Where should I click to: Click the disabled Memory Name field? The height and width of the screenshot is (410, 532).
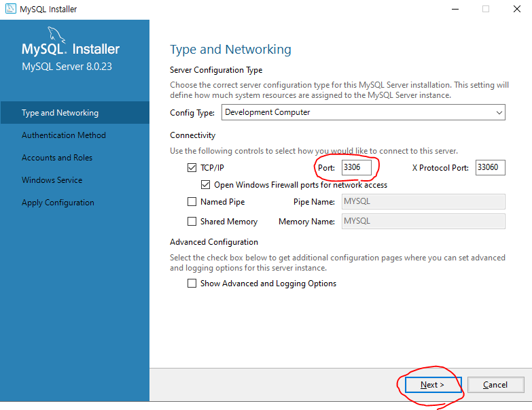click(x=423, y=221)
